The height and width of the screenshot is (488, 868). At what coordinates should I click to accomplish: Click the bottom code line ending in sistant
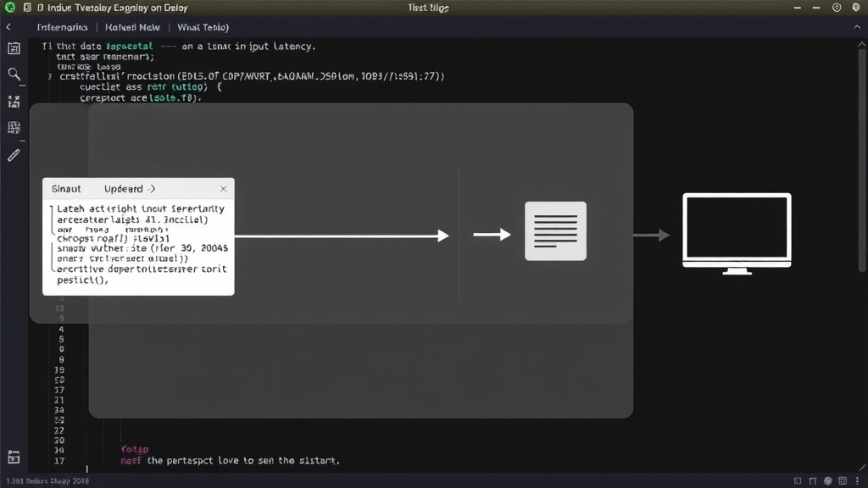tap(231, 460)
